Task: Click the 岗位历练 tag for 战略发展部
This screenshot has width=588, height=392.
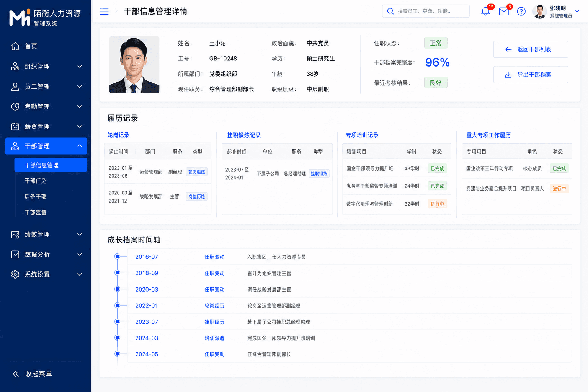Action: coord(197,197)
